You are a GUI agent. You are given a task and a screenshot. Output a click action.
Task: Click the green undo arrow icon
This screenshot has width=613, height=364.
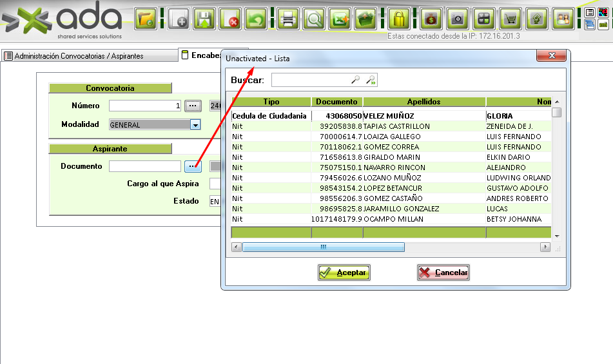pos(256,19)
